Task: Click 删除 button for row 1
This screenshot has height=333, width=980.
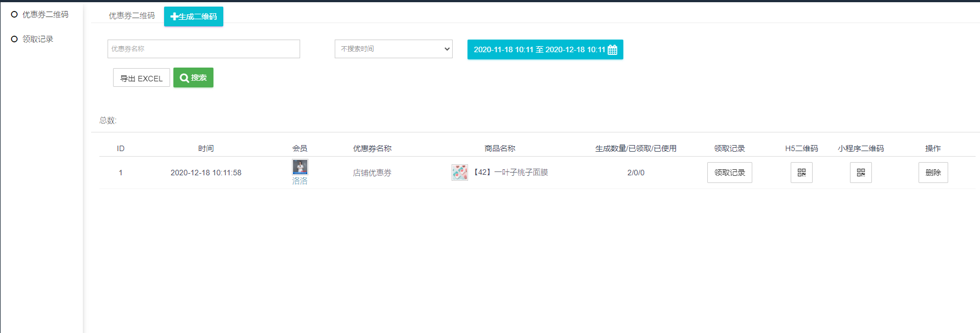Action: pyautogui.click(x=933, y=173)
